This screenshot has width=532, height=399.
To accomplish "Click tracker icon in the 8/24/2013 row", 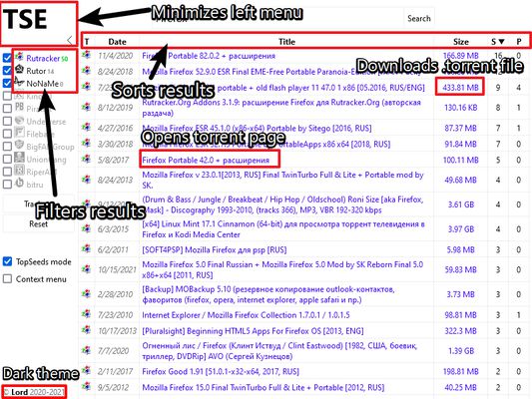I will point(87,179).
